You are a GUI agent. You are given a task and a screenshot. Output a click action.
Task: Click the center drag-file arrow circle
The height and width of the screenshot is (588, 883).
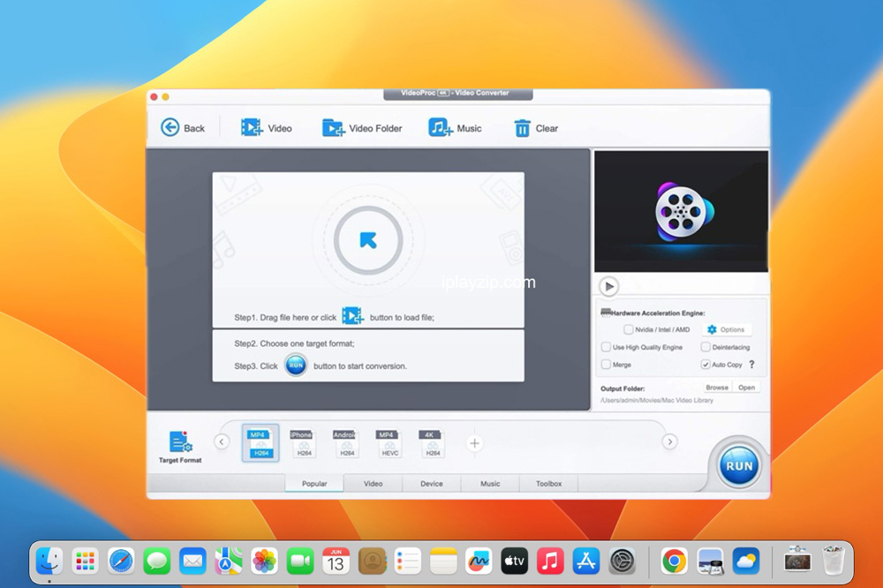coord(368,240)
